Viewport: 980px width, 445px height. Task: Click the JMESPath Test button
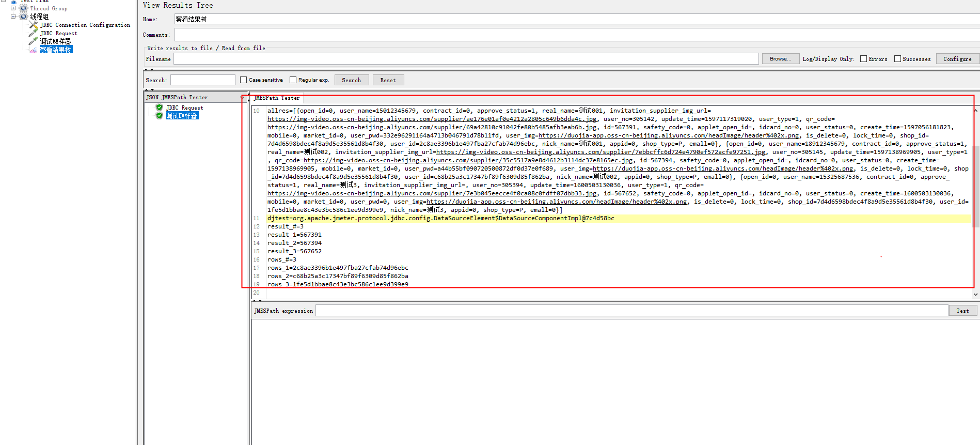(963, 311)
